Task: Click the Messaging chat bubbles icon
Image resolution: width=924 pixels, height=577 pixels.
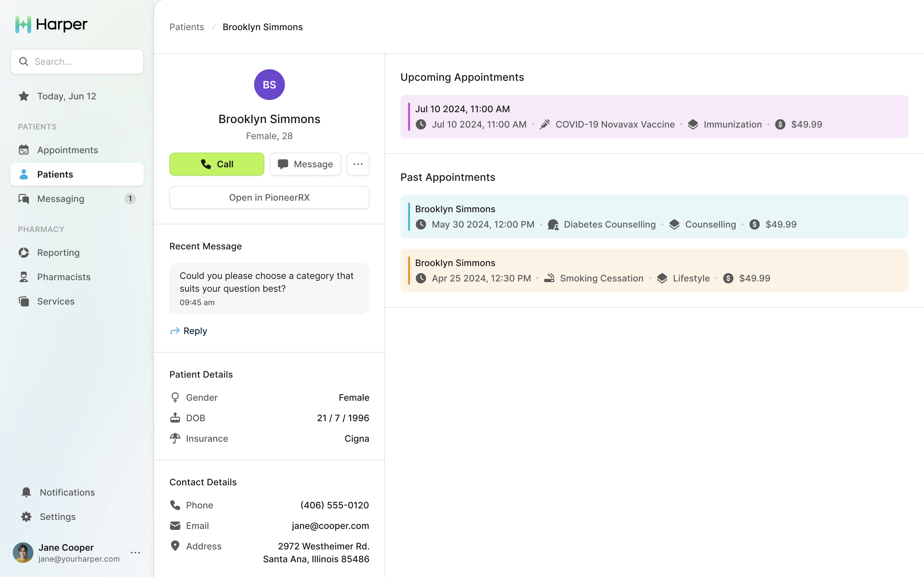Action: 24,199
